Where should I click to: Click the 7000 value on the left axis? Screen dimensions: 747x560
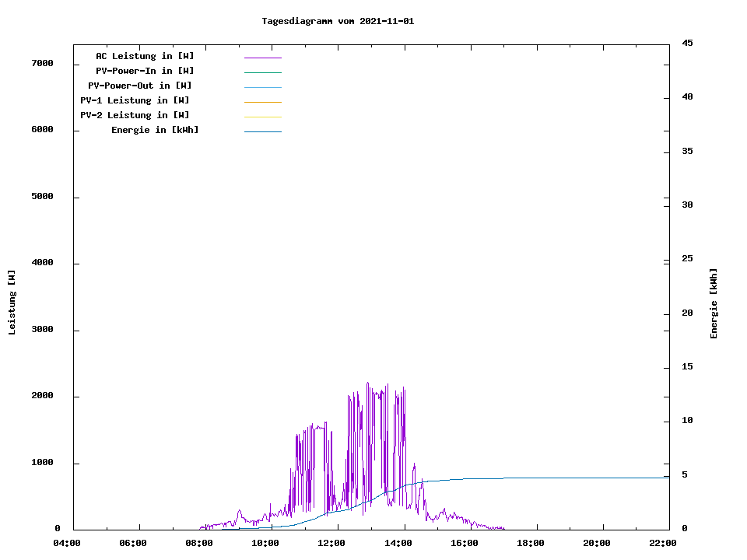click(41, 63)
